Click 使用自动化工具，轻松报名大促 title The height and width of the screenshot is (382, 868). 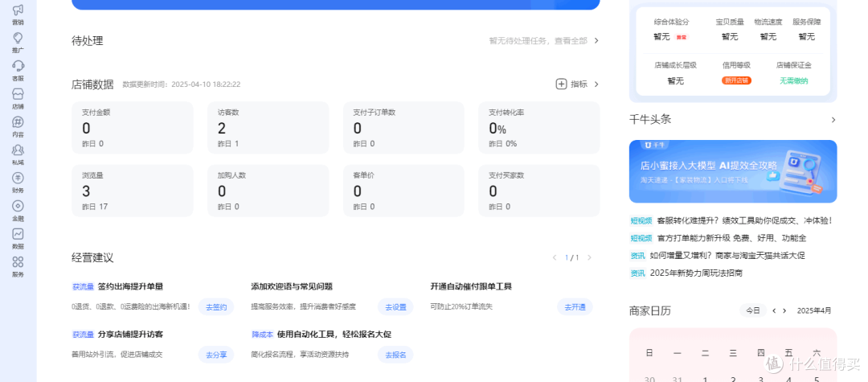(x=334, y=335)
